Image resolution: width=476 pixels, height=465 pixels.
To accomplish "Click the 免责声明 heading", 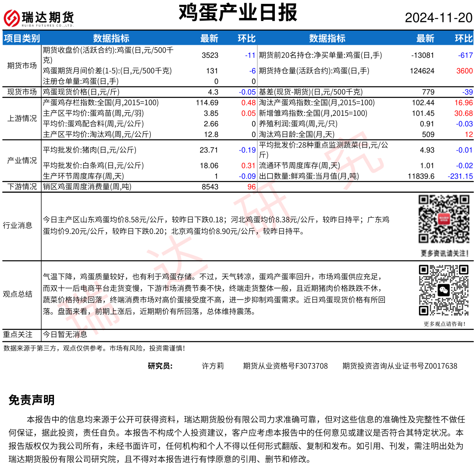I will click(32, 400).
